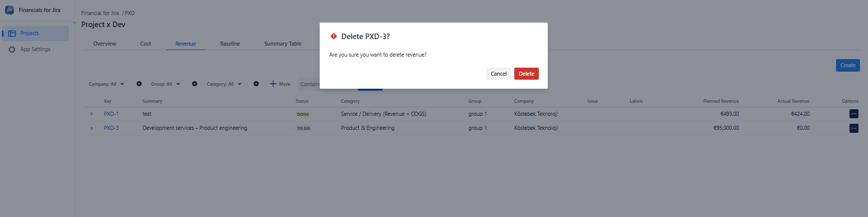Click the Summary column header
Image resolution: width=868 pixels, height=217 pixels.
152,101
